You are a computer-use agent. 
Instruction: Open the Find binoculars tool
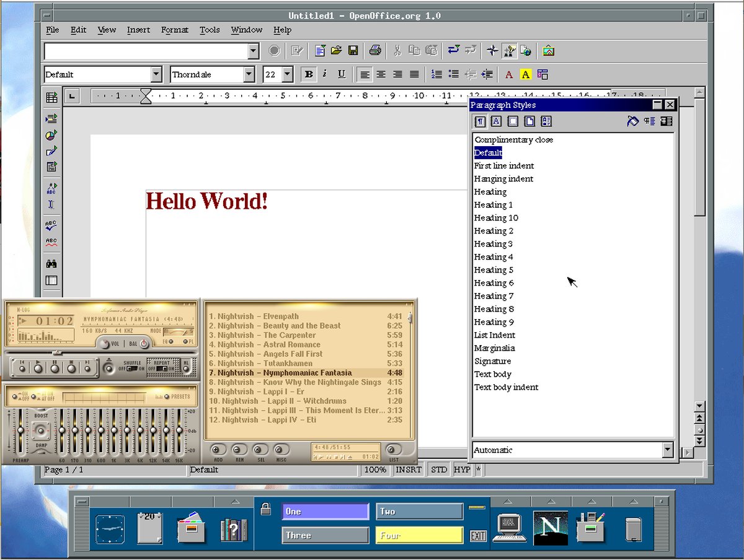coord(51,264)
